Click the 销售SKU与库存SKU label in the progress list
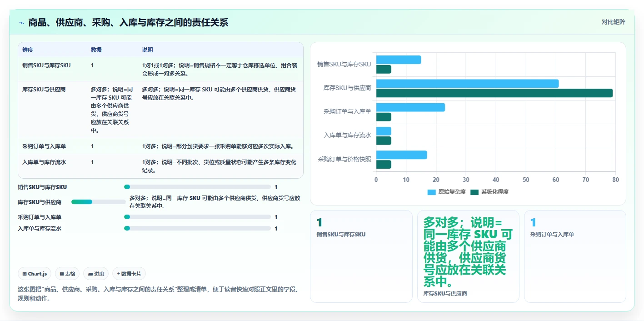The width and height of the screenshot is (644, 321). pyautogui.click(x=42, y=187)
